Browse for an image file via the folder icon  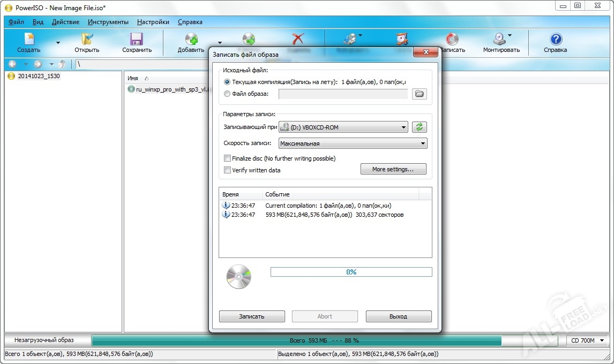[x=420, y=94]
